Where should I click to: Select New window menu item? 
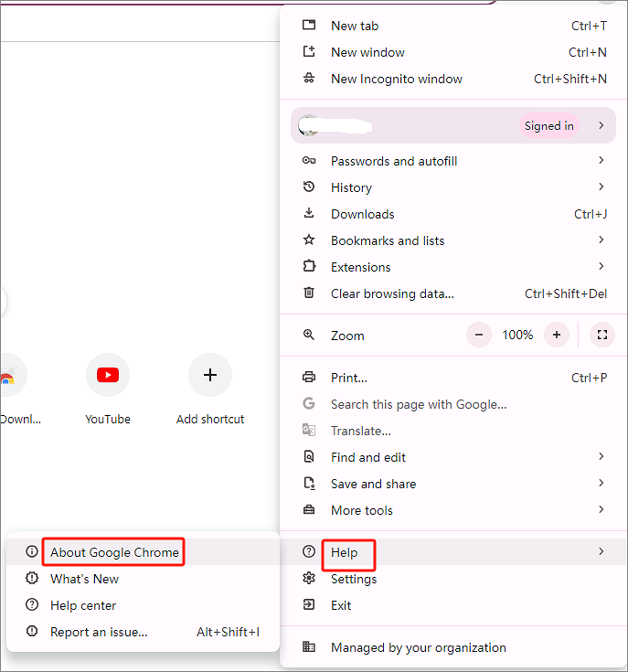pyautogui.click(x=453, y=52)
